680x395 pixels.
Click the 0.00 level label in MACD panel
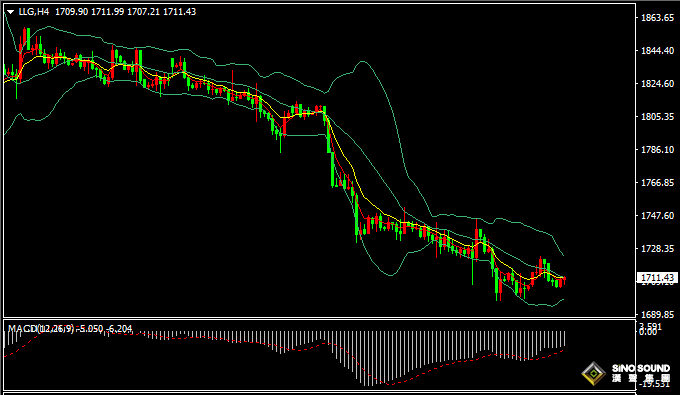click(648, 332)
